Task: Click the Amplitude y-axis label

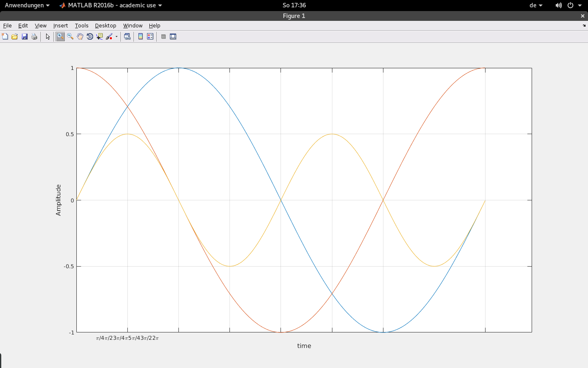Action: tap(58, 200)
